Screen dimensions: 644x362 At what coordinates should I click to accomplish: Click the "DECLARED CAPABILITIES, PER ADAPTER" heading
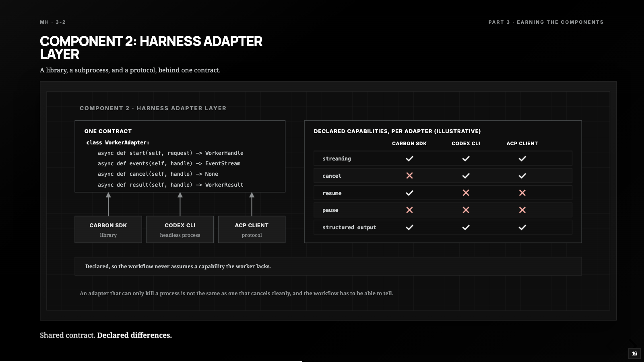pos(397,131)
